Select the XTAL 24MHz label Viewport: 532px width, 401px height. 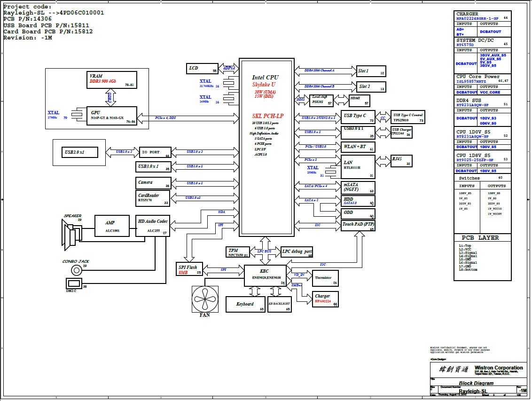coord(205,99)
